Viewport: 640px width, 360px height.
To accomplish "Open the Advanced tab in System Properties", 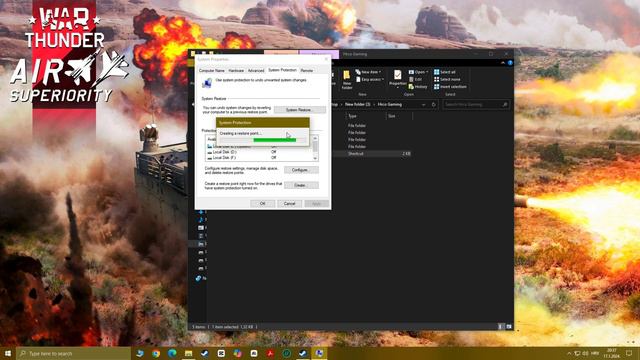I will 256,71.
